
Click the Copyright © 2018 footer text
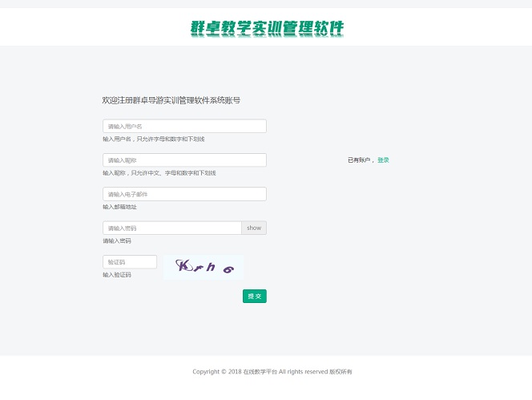point(212,372)
